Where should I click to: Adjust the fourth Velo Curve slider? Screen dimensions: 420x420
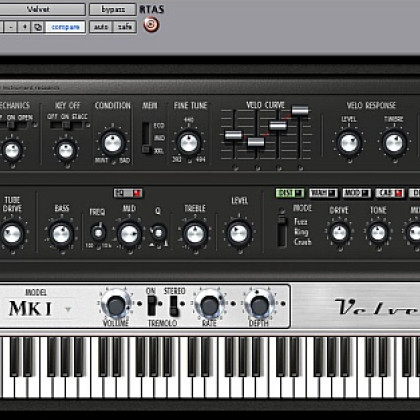pyautogui.click(x=300, y=111)
